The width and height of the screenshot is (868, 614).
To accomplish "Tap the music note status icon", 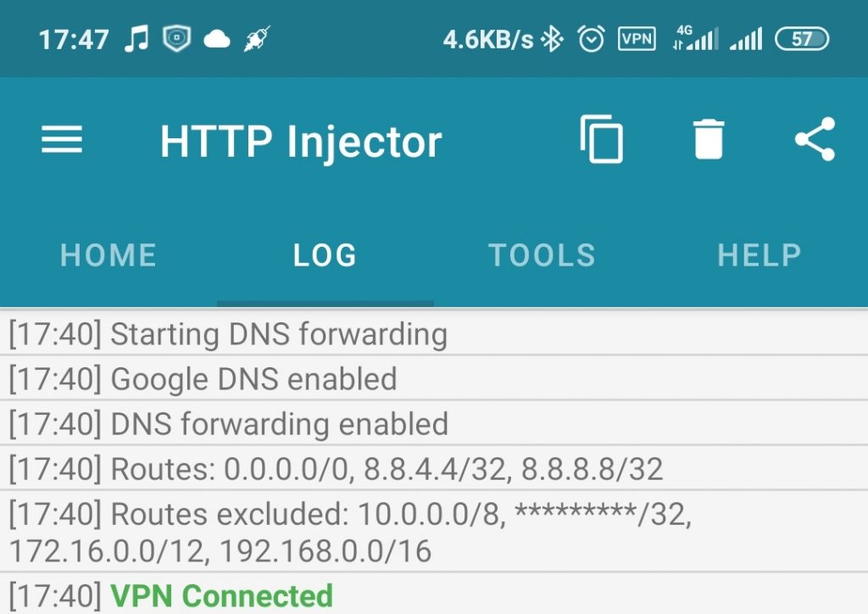I will (x=136, y=39).
